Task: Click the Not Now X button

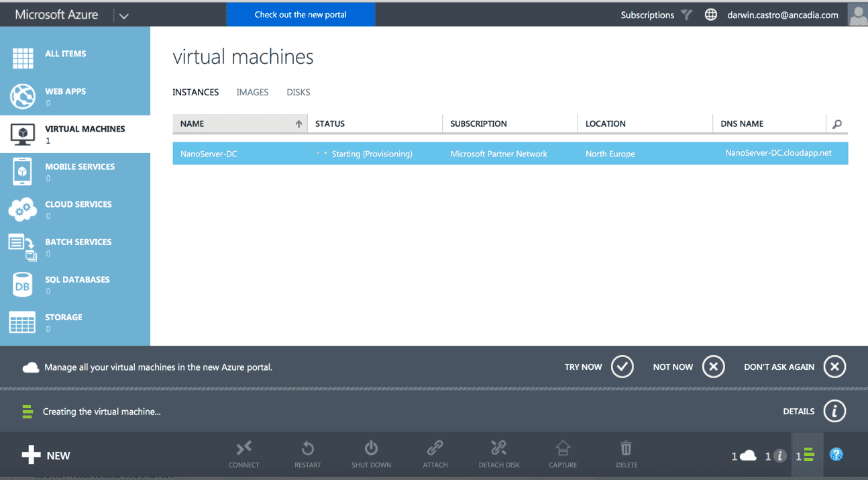Action: [714, 367]
